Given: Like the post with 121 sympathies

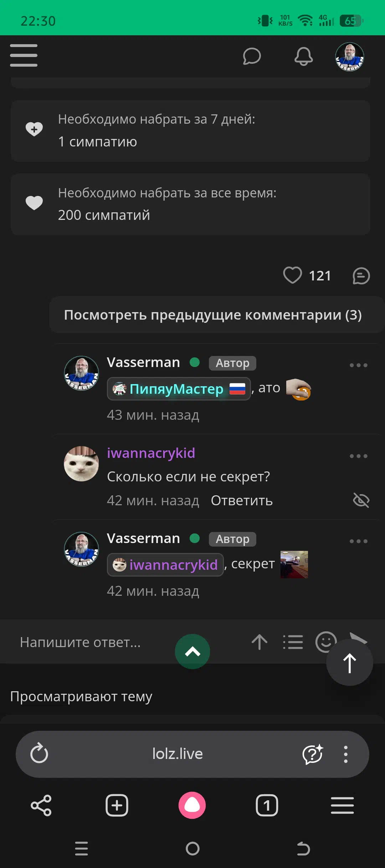Looking at the screenshot, I should pyautogui.click(x=292, y=275).
